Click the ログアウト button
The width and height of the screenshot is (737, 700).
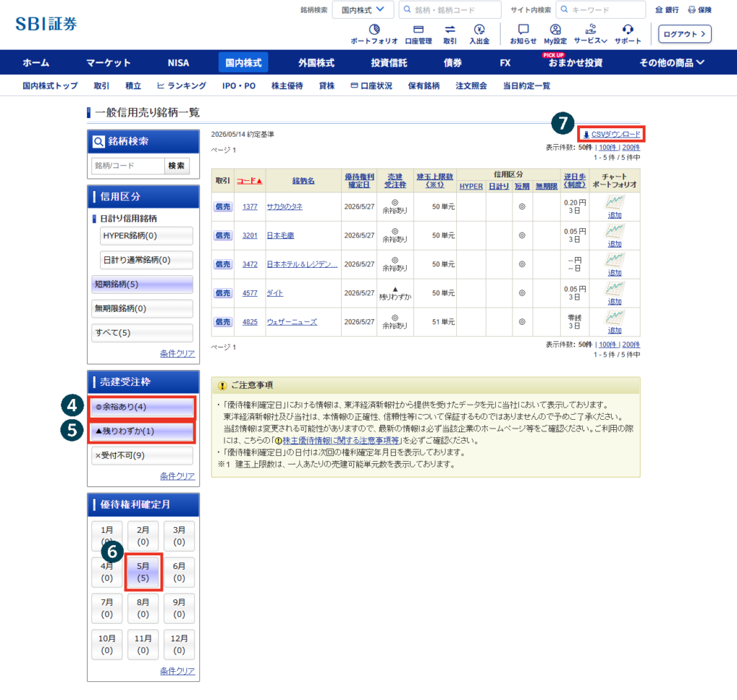tap(685, 34)
